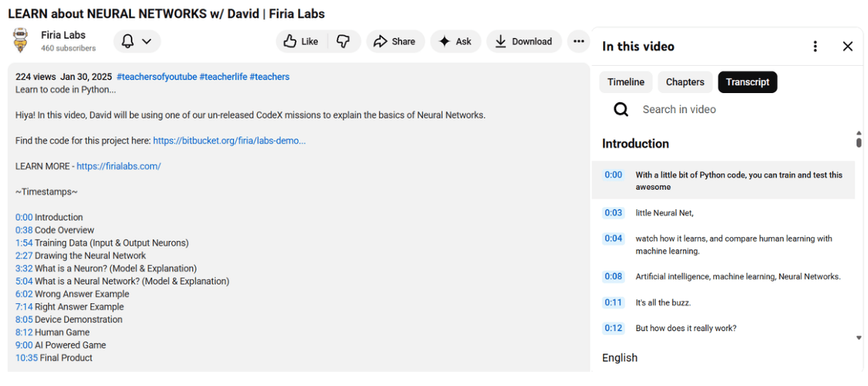The height and width of the screenshot is (386, 868).
Task: Switch to the Chapters tab
Action: (684, 82)
